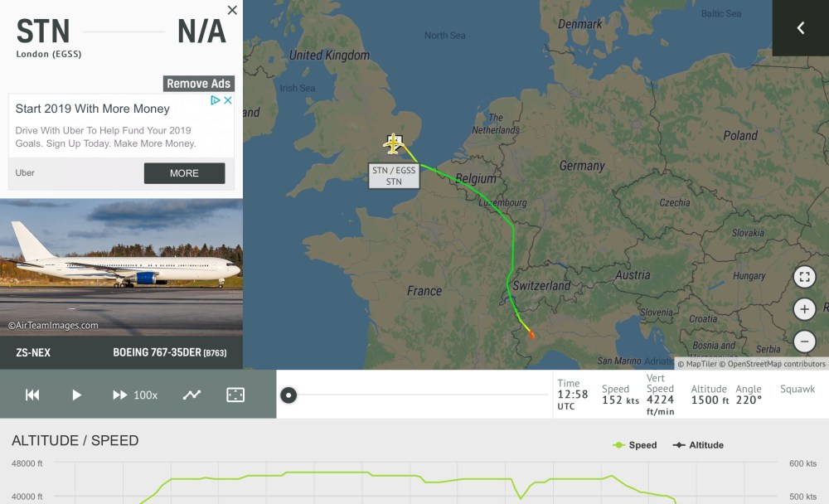Click the Remove Ads button
829x504 pixels.
[199, 84]
